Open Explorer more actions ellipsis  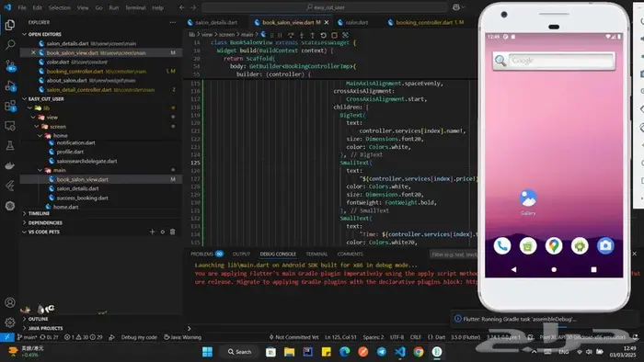173,23
